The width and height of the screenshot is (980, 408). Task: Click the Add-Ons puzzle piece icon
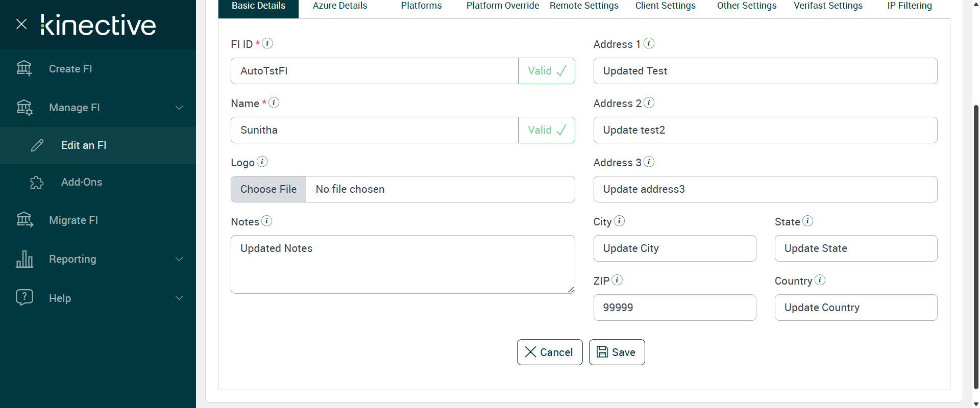[37, 182]
